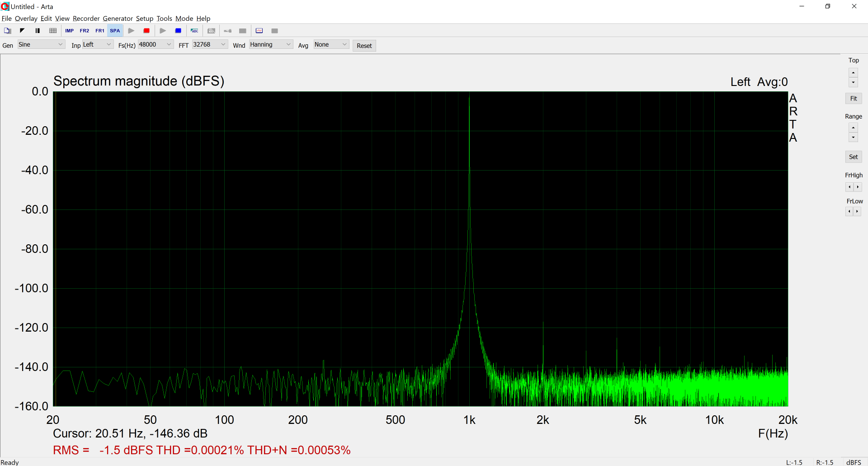Start recording with first gray play arrow
Screen dimensions: 868x466
click(131, 31)
